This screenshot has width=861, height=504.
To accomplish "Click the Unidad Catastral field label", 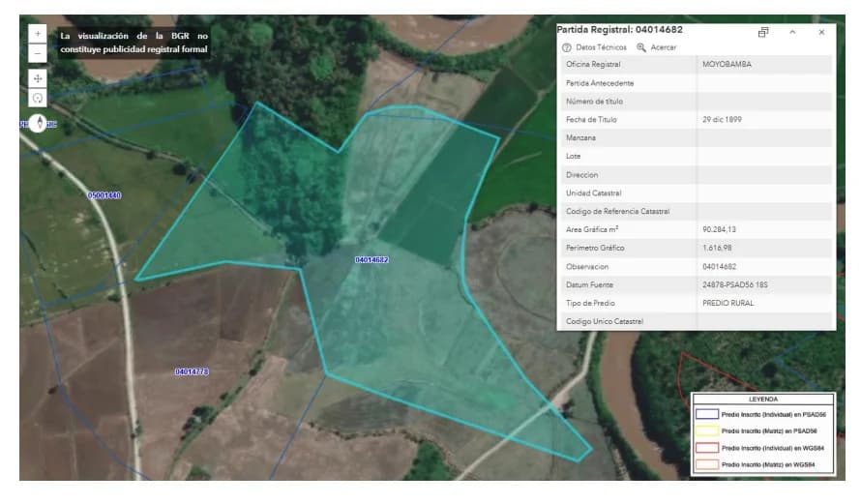I will coord(593,193).
